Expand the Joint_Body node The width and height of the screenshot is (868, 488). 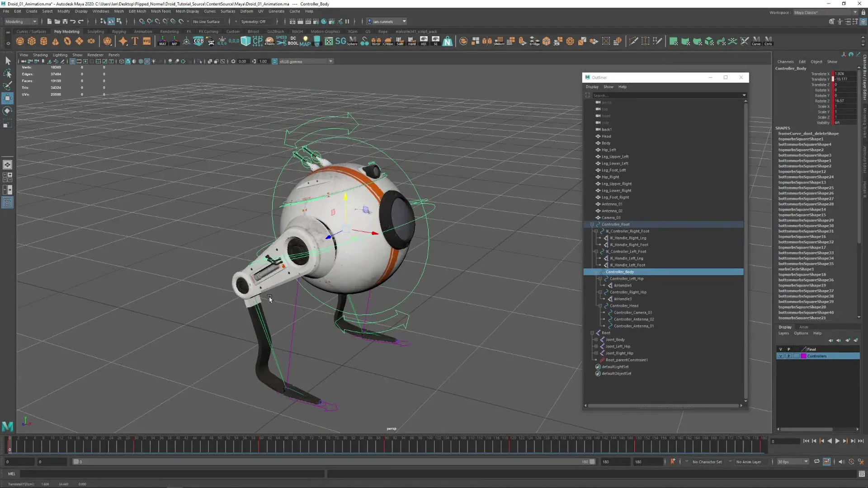[596, 340]
